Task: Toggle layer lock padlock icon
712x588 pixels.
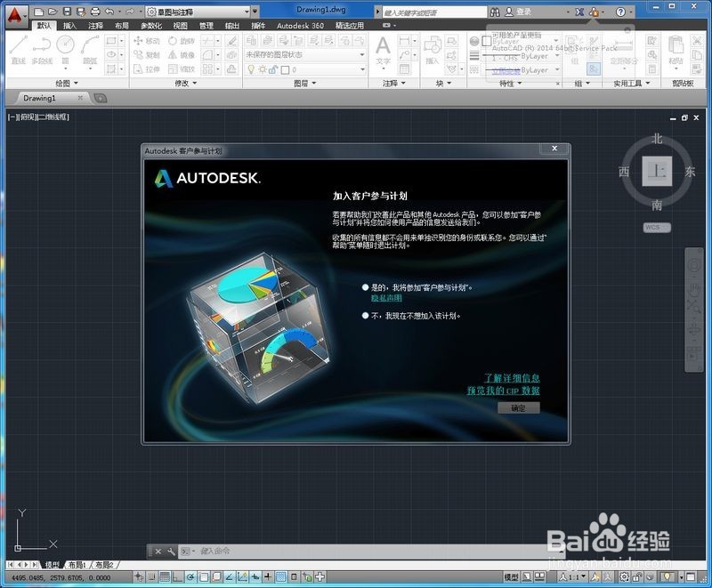Action: tap(273, 69)
